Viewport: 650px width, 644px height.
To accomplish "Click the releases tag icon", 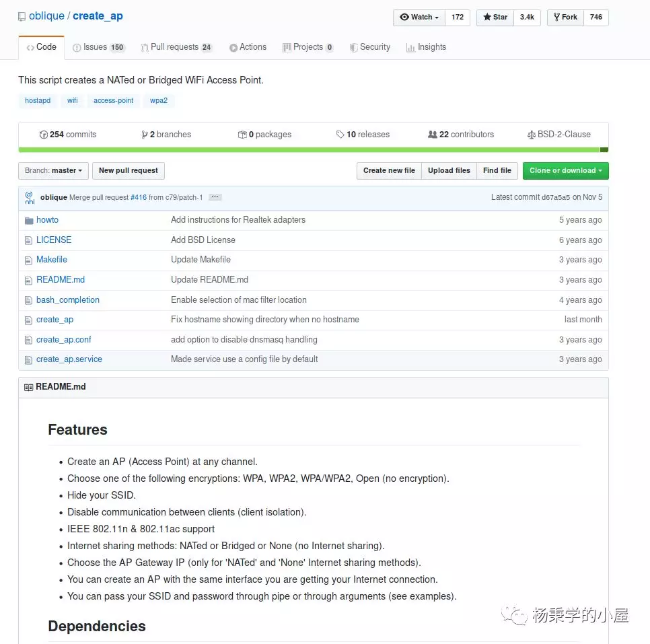I will 340,135.
